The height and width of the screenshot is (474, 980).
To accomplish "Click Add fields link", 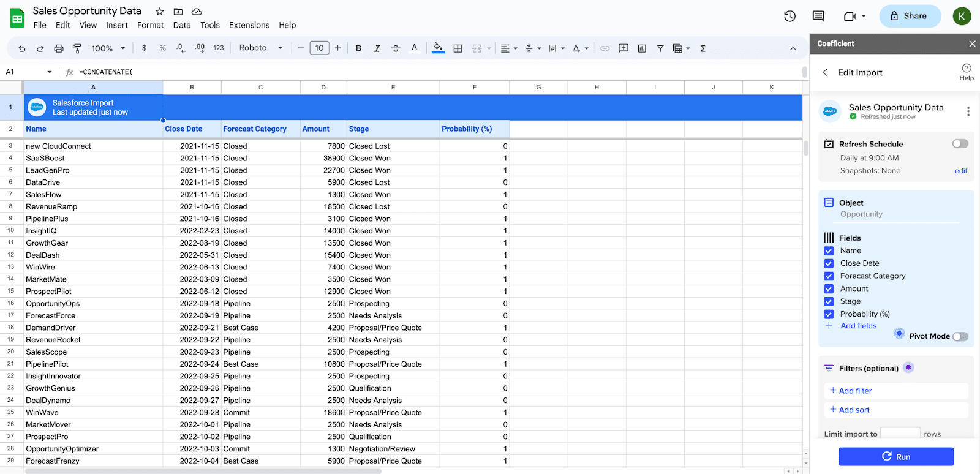I will [858, 326].
